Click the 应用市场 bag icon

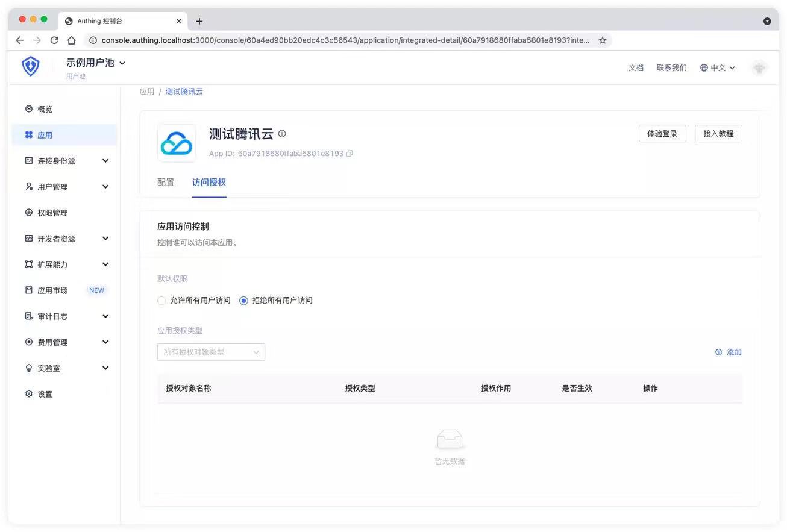point(28,290)
